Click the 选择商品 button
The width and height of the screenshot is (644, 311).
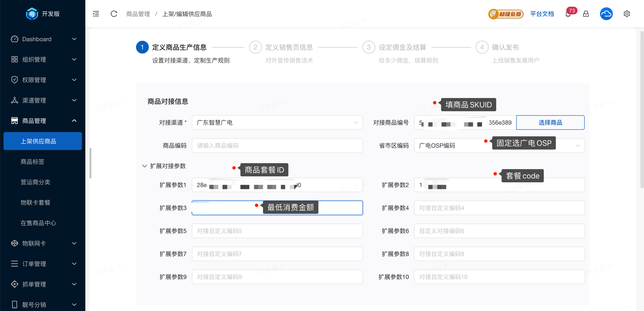point(550,123)
